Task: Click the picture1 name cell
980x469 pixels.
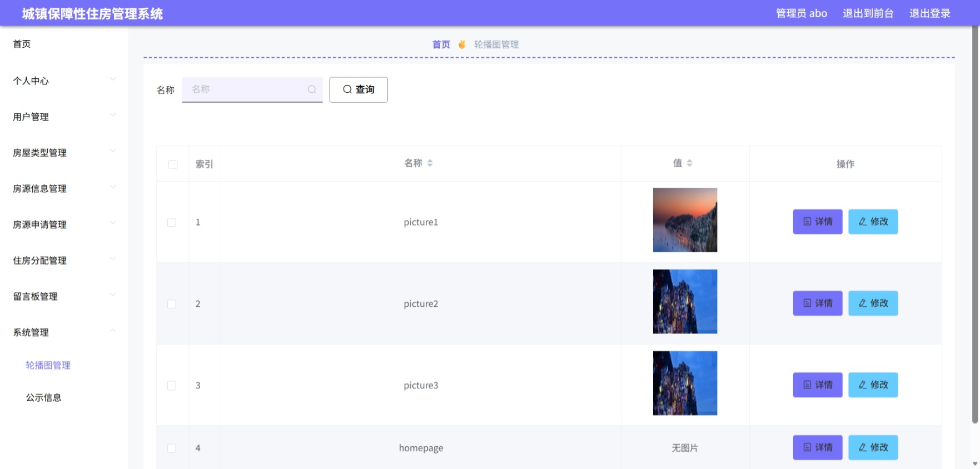Action: tap(421, 222)
